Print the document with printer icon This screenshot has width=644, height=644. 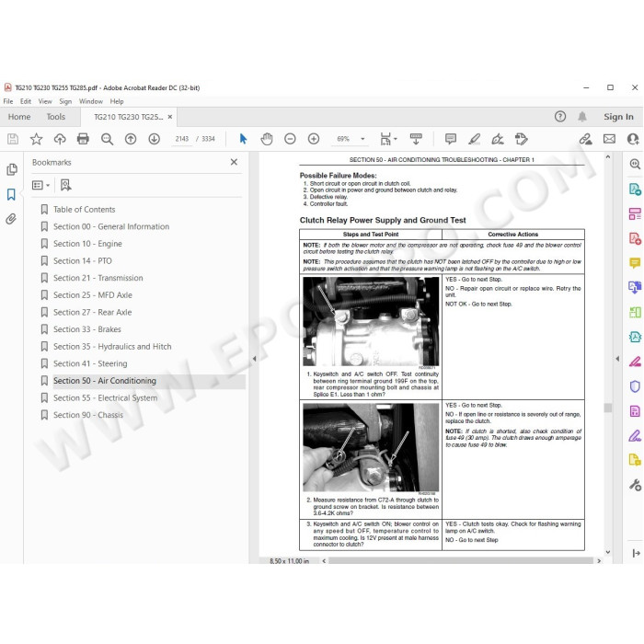tap(83, 139)
